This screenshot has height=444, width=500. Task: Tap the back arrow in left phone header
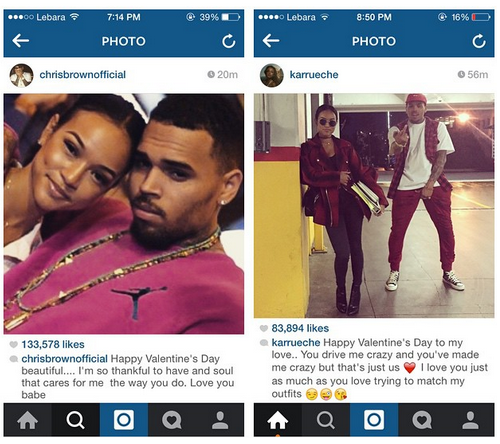click(21, 41)
